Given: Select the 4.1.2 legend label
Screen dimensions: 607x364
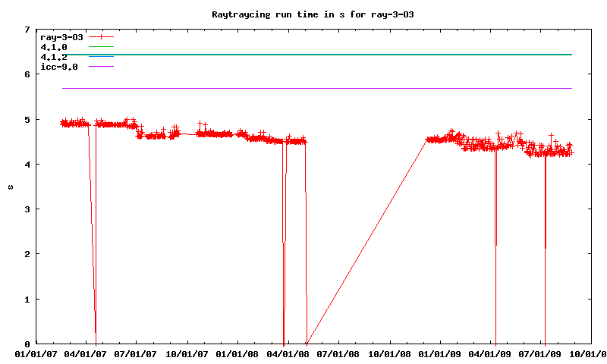Looking at the screenshot, I should point(54,57).
